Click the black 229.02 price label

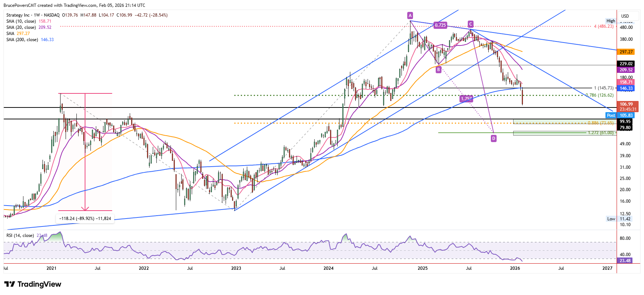point(626,64)
